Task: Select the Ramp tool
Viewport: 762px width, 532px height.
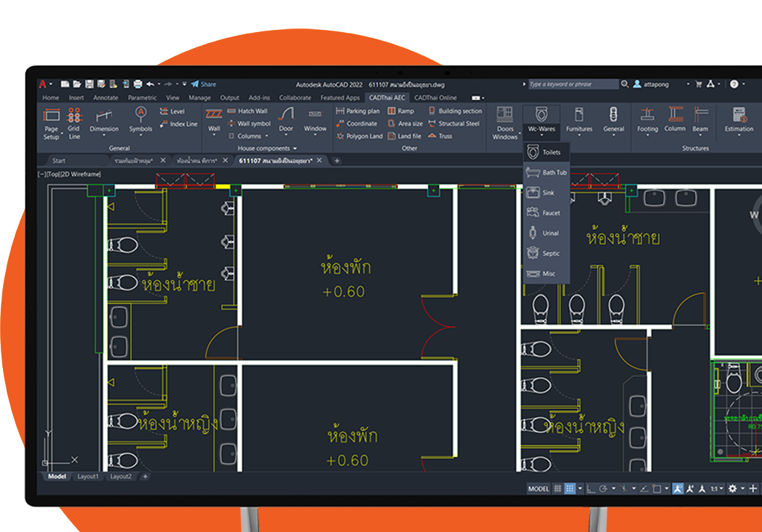Action: pyautogui.click(x=401, y=111)
